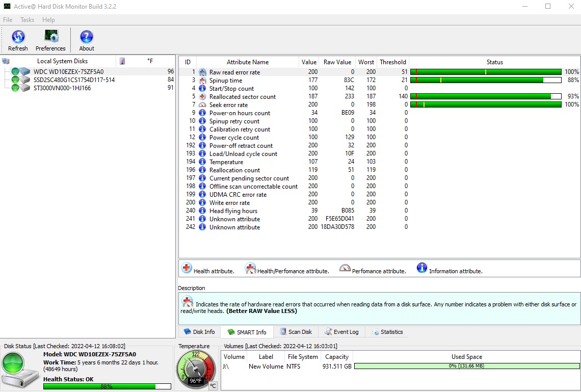
Task: Click the Reallocated sector count red cross icon
Action: point(202,97)
